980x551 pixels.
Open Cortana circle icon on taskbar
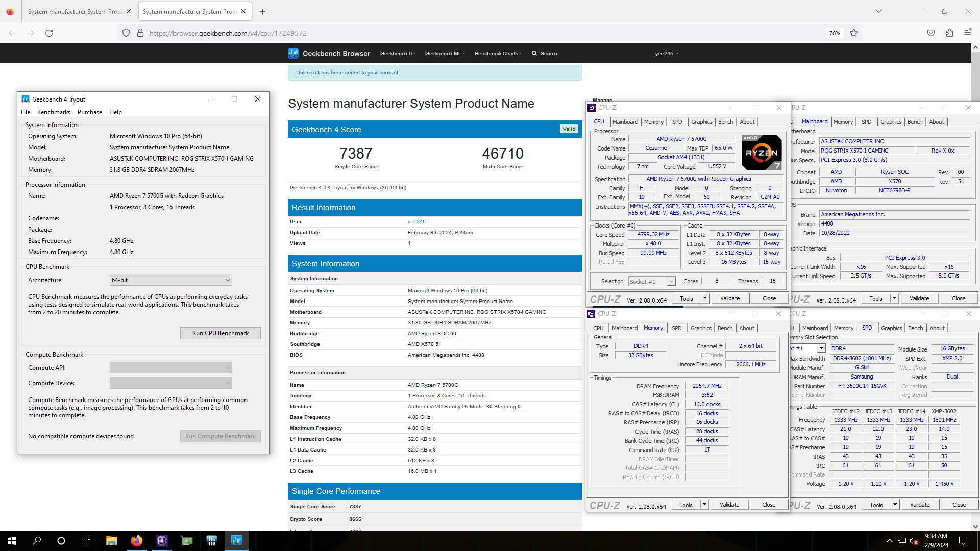click(x=61, y=541)
